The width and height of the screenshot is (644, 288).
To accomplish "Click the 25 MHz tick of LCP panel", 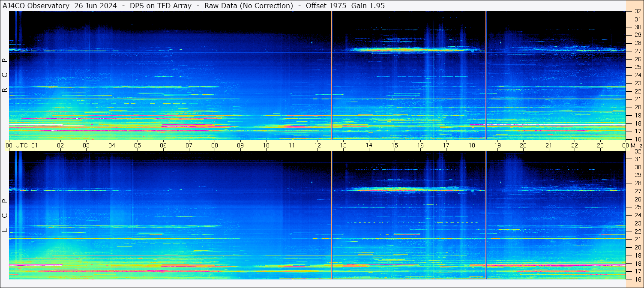I will [638, 207].
